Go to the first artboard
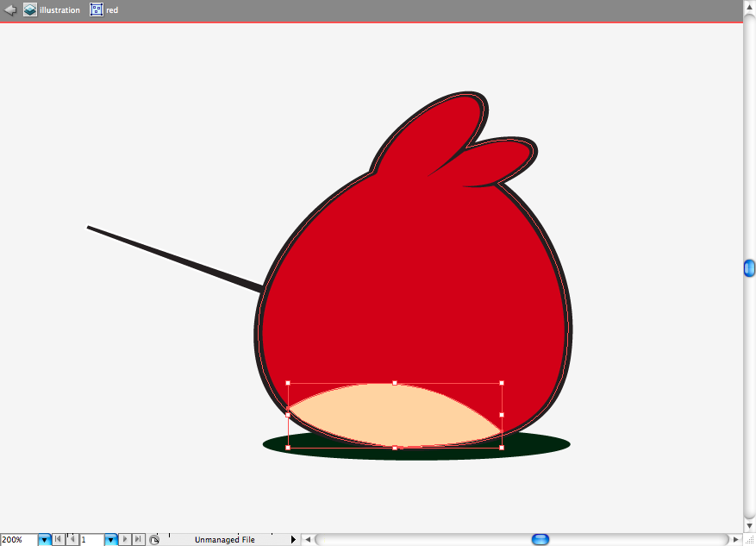This screenshot has width=756, height=546. pos(58,539)
